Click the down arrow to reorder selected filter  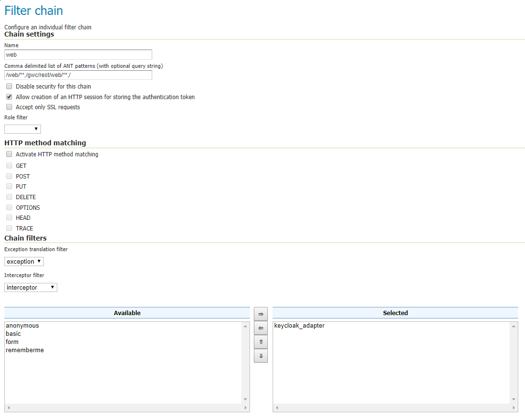[261, 356]
